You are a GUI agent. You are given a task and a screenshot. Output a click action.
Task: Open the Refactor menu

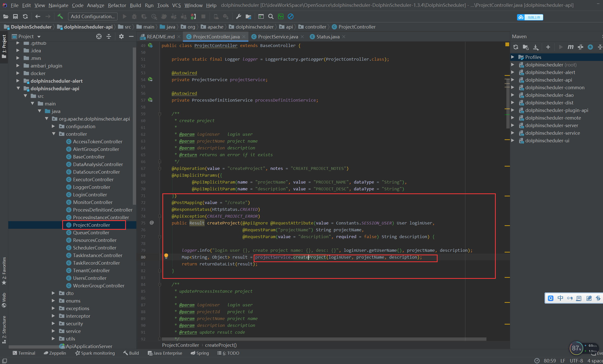point(117,5)
